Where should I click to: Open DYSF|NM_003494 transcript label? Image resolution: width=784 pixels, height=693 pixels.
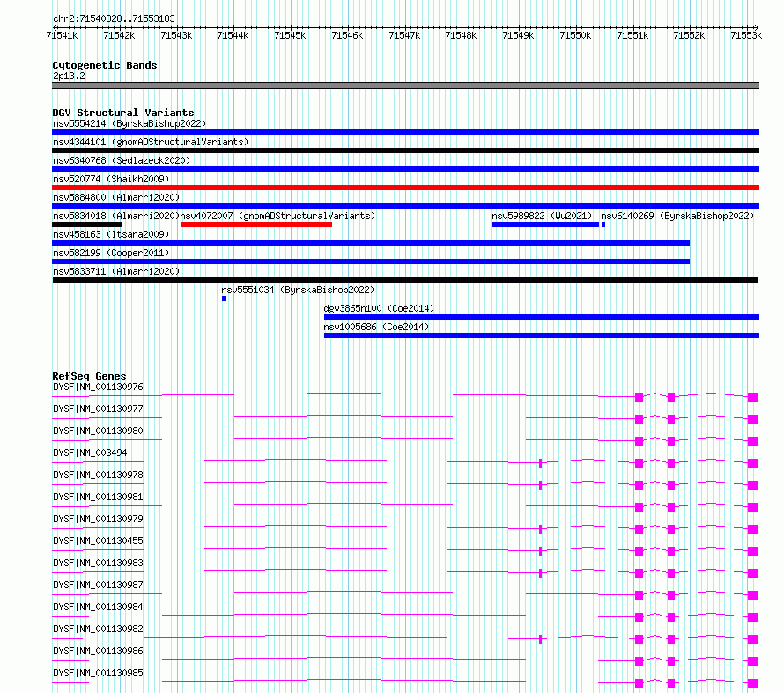pyautogui.click(x=90, y=453)
